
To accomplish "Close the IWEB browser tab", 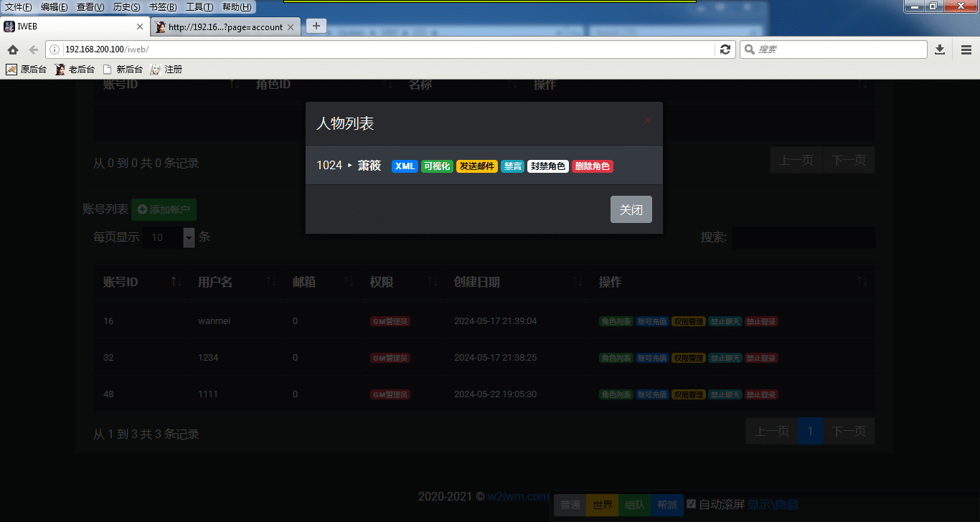I will tap(140, 27).
